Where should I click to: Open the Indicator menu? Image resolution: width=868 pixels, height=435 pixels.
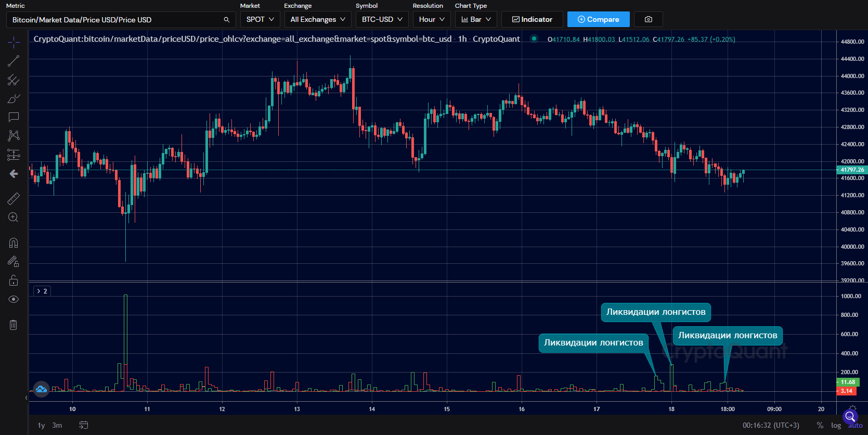tap(532, 19)
